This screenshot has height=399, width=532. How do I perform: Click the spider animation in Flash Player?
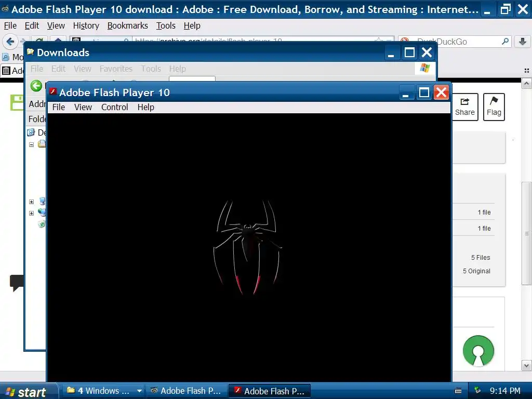[247, 247]
